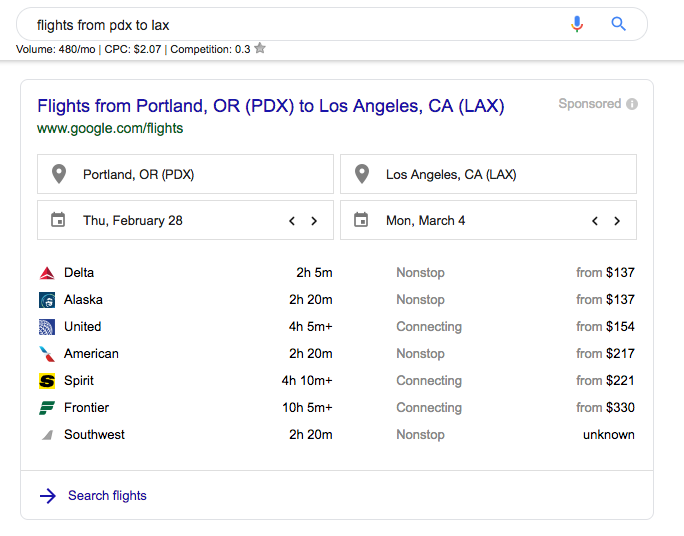
Task: Click the star icon beside Competition
Action: (x=260, y=48)
